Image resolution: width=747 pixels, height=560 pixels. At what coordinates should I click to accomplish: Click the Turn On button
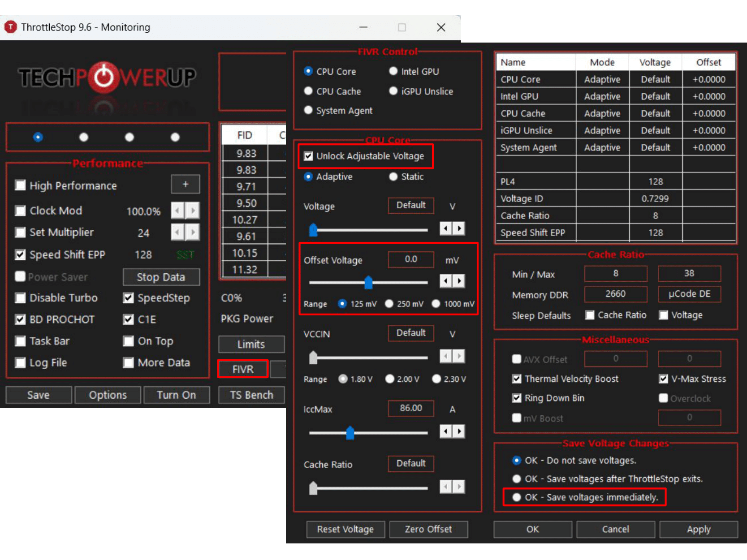(177, 395)
